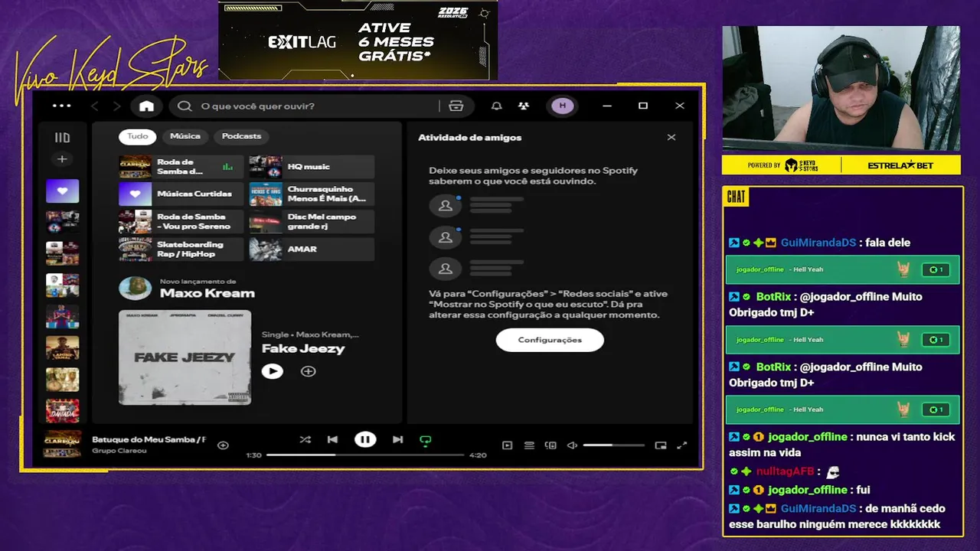Click the Configurações button
The image size is (980, 551).
tap(550, 340)
